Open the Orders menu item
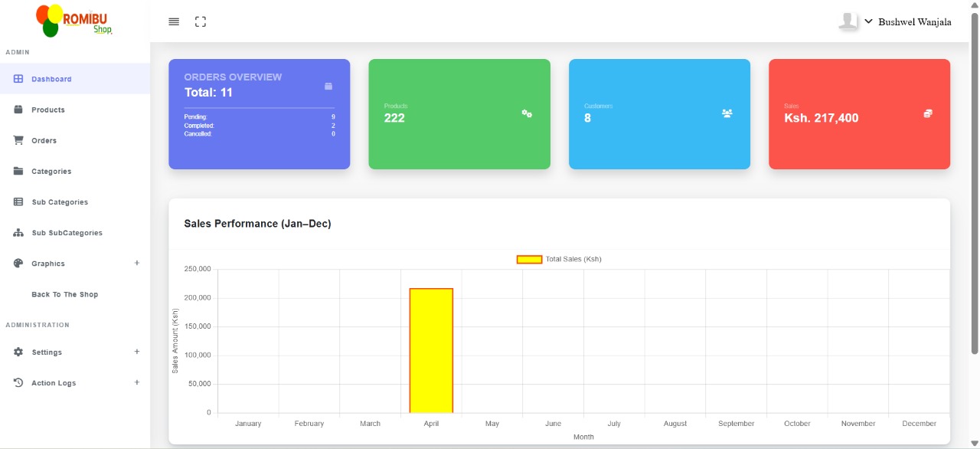The image size is (980, 449). [44, 141]
